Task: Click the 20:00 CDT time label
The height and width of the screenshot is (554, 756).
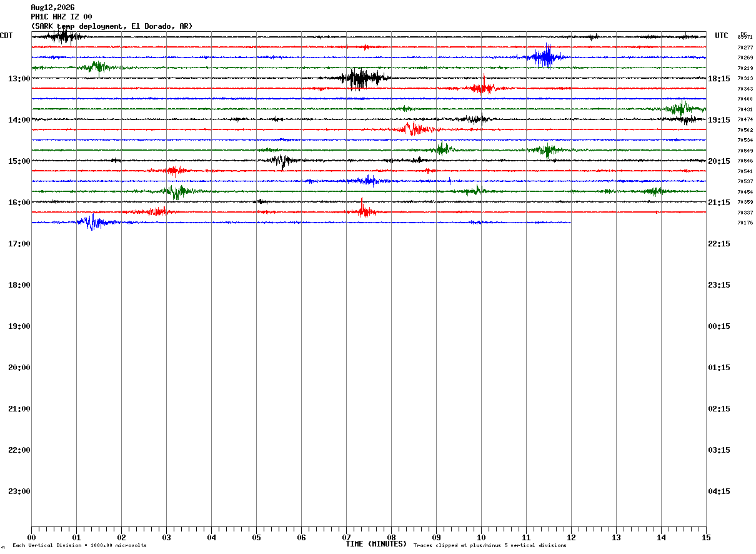Action: click(x=19, y=368)
